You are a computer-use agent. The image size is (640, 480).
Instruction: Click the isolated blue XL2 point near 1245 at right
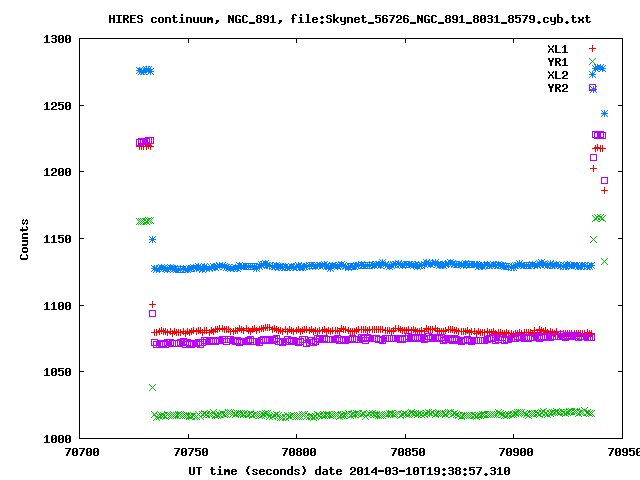pyautogui.click(x=604, y=113)
